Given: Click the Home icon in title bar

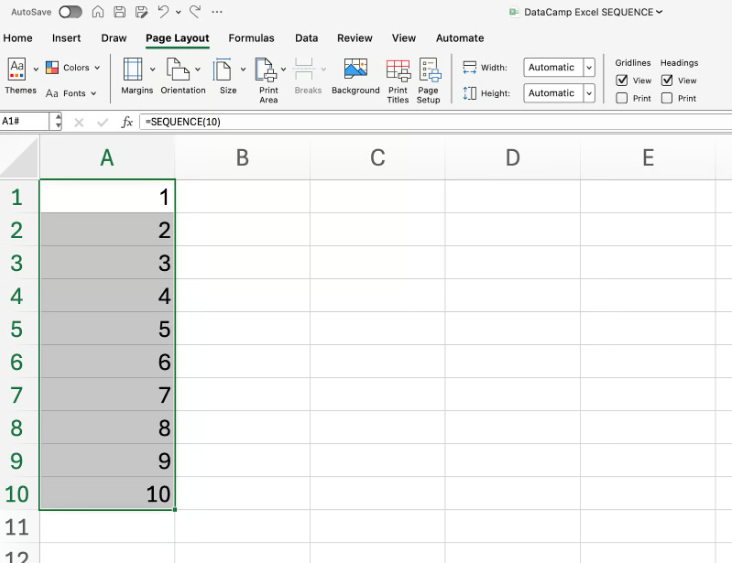Looking at the screenshot, I should tap(98, 12).
